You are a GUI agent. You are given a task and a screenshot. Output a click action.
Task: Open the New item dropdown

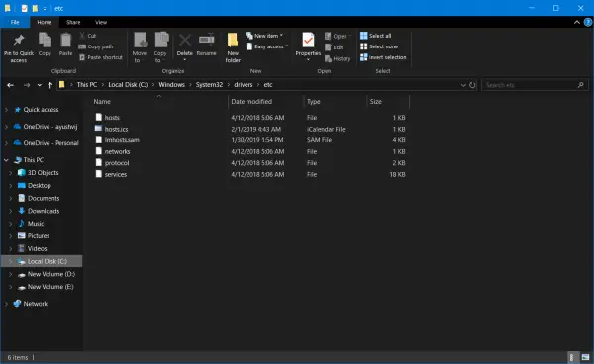coord(264,36)
